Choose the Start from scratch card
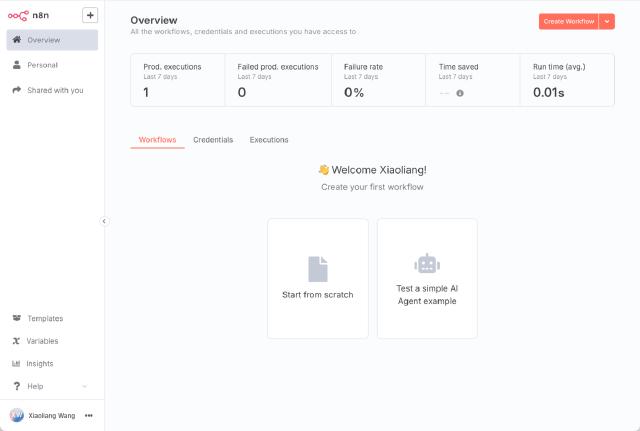 pos(318,278)
